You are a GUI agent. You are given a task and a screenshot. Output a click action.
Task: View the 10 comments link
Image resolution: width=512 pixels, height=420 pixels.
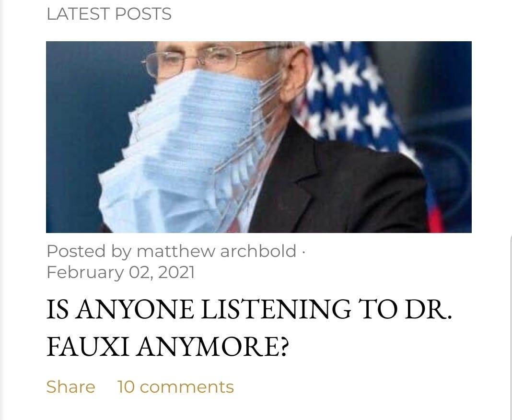175,387
